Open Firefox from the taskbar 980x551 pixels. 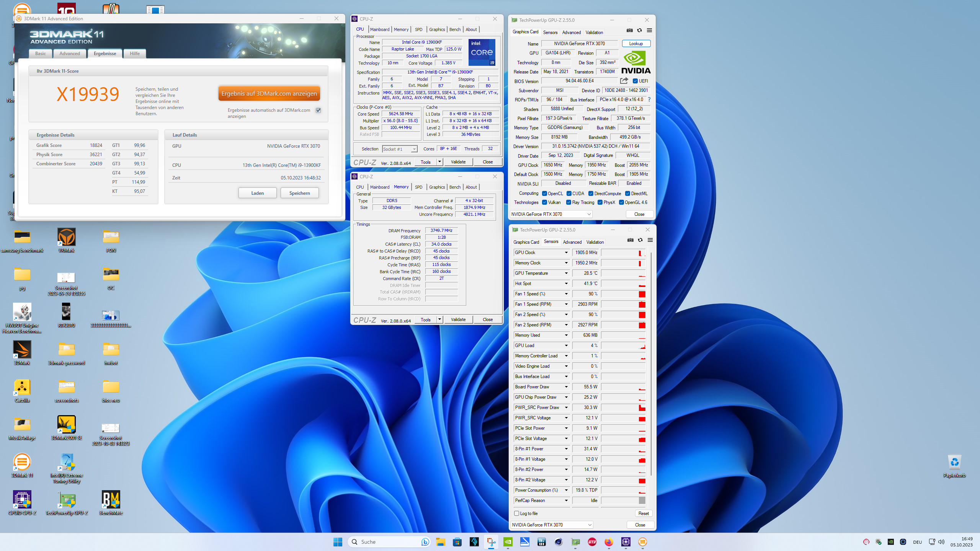point(609,542)
